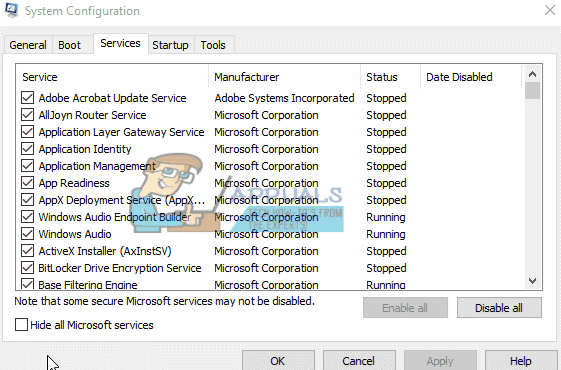Uncheck AllJoyn Router Service checkbox
Viewport: 561px width, 370px height.
pyautogui.click(x=28, y=115)
